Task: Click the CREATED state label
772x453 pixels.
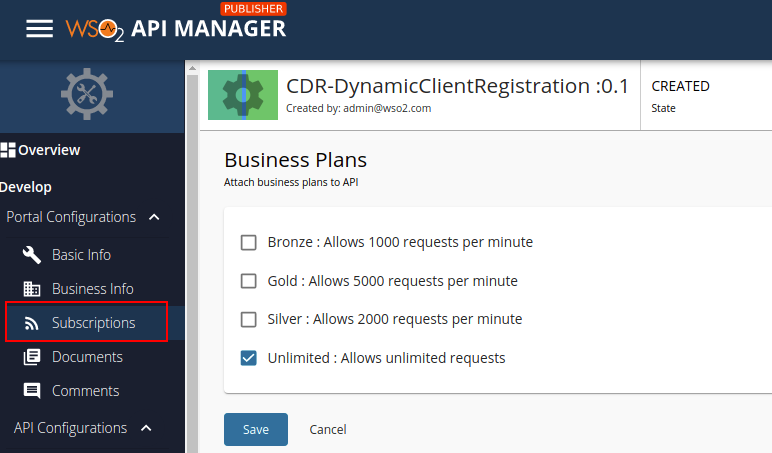Action: point(680,86)
